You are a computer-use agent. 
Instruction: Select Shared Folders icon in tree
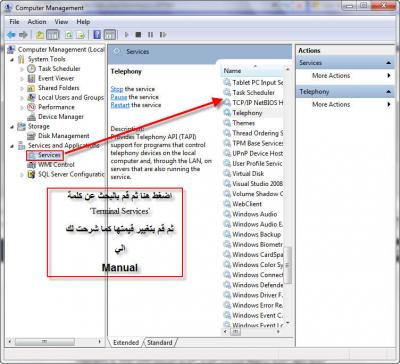pyautogui.click(x=31, y=88)
